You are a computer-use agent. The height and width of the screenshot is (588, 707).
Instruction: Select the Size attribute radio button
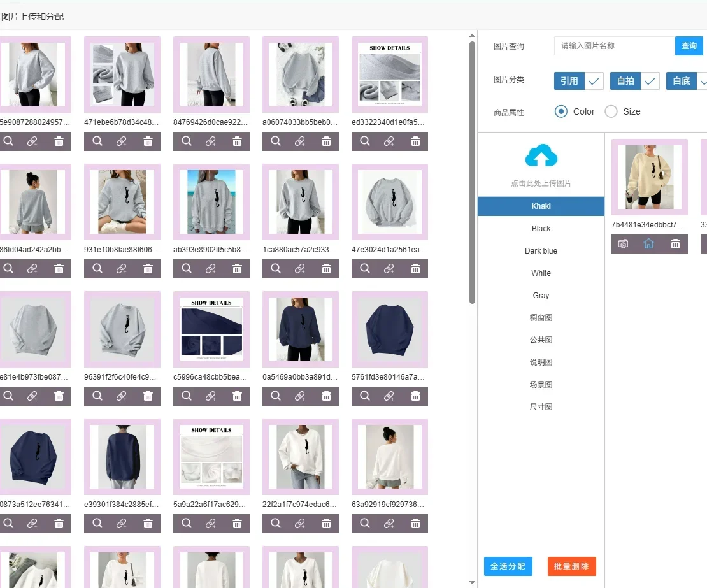pos(611,111)
